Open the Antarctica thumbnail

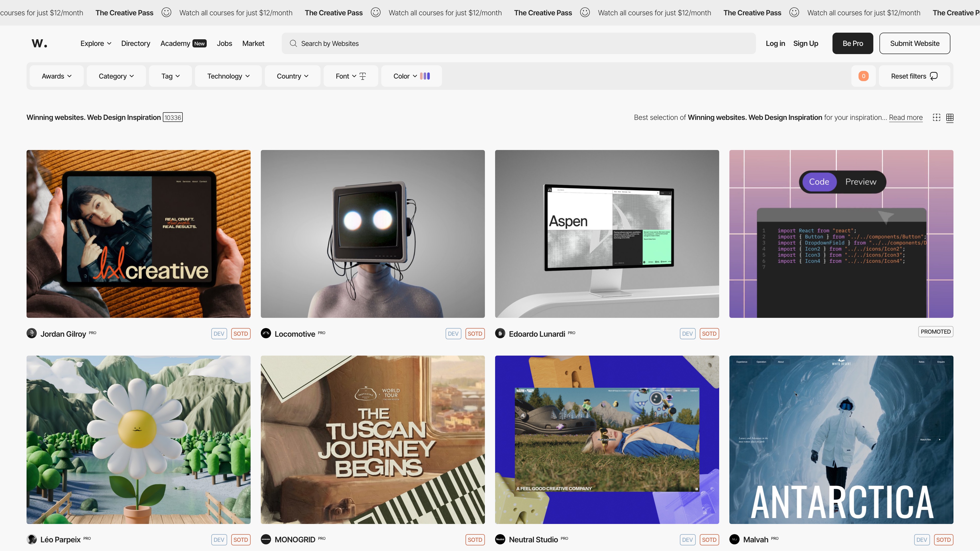[841, 440]
